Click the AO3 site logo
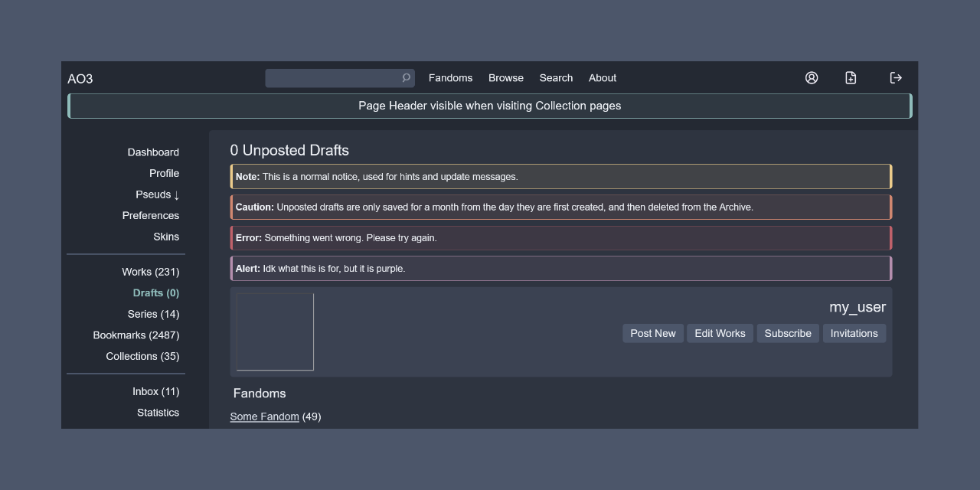The width and height of the screenshot is (980, 490). (x=80, y=79)
